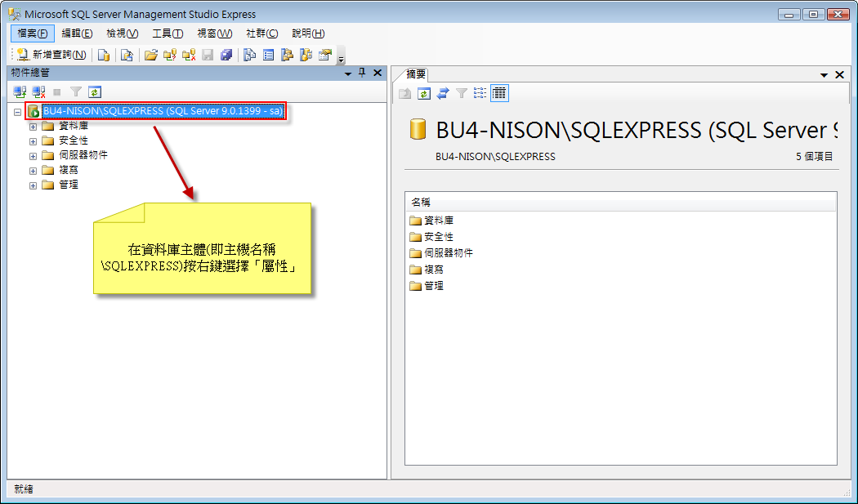Collapse the BU4-NISON\SQLEXPRESS server node
Viewport: 858px width, 504px height.
point(18,110)
